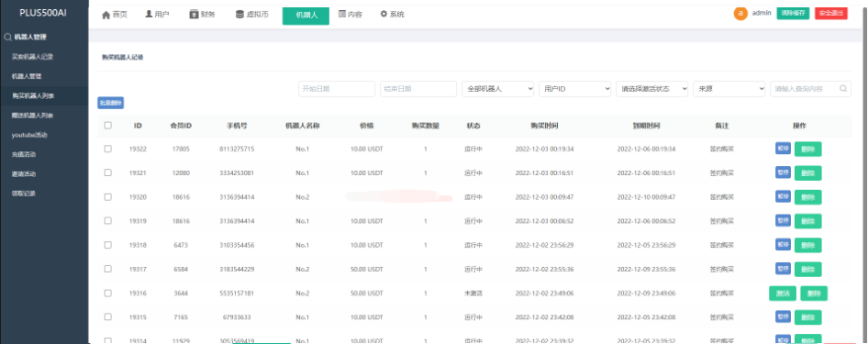This screenshot has height=344, width=868.
Task: Click the virtual currency coins icon
Action: [x=239, y=15]
